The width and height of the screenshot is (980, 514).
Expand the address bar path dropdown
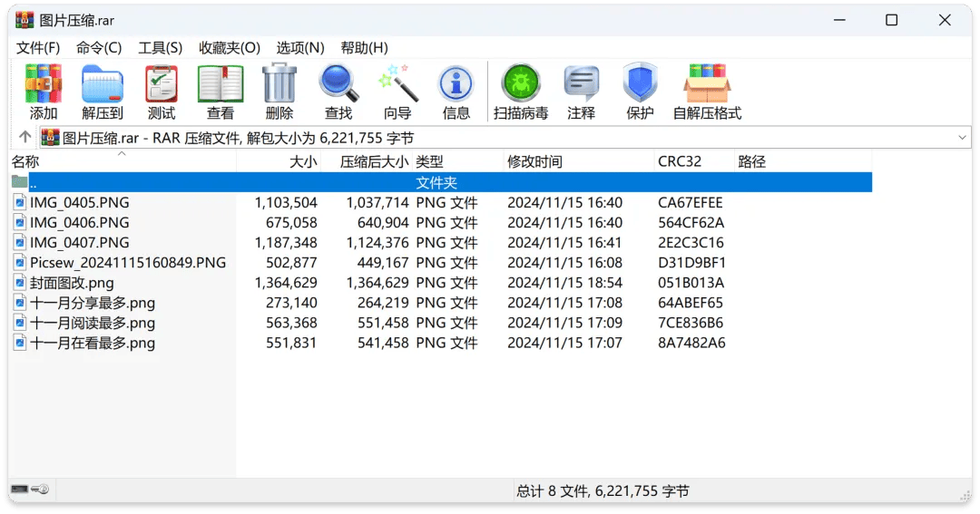[962, 138]
